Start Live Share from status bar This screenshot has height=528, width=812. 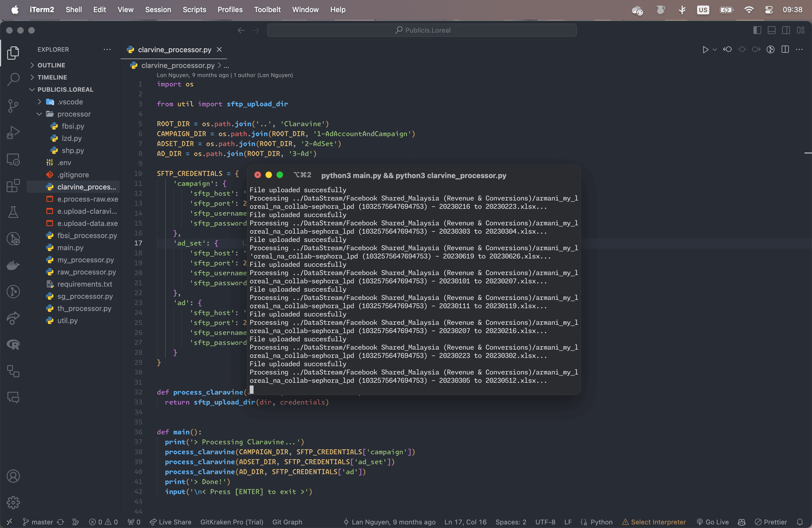170,522
